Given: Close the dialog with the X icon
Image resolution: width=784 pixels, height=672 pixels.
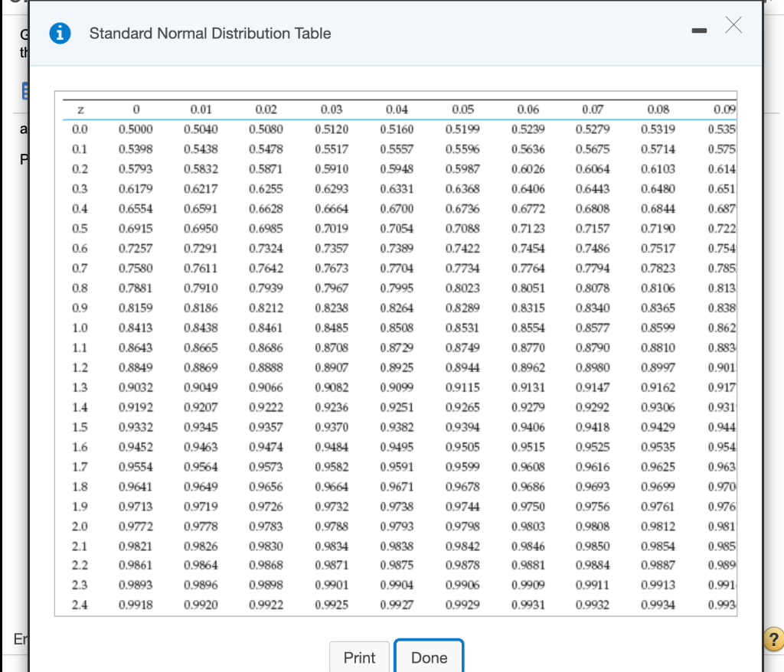Looking at the screenshot, I should pyautogui.click(x=733, y=24).
